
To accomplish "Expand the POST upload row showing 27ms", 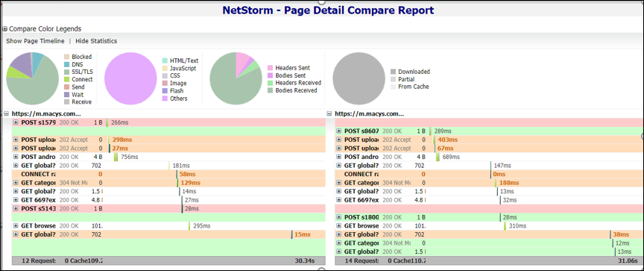I will (16, 148).
